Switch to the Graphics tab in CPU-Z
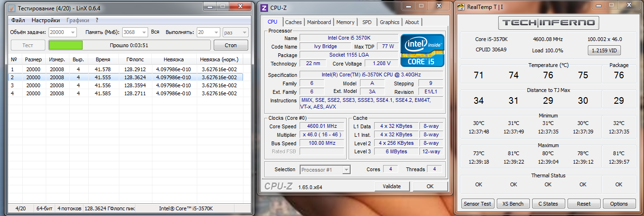This screenshot has width=644, height=216. [390, 22]
